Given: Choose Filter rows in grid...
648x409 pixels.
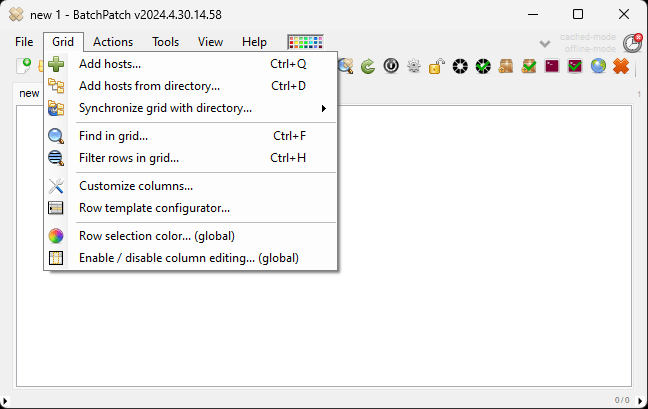Looking at the screenshot, I should click(191, 158).
